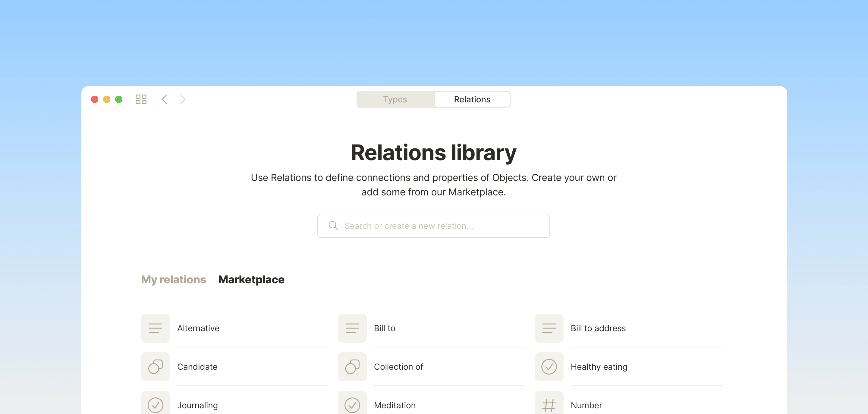Open the Alternative relation
The width and height of the screenshot is (868, 414).
(234, 328)
